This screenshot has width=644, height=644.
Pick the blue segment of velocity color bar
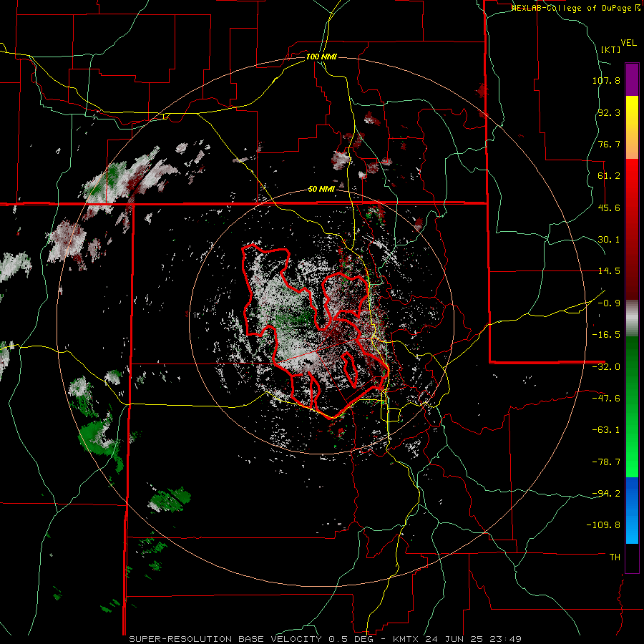pos(632,510)
